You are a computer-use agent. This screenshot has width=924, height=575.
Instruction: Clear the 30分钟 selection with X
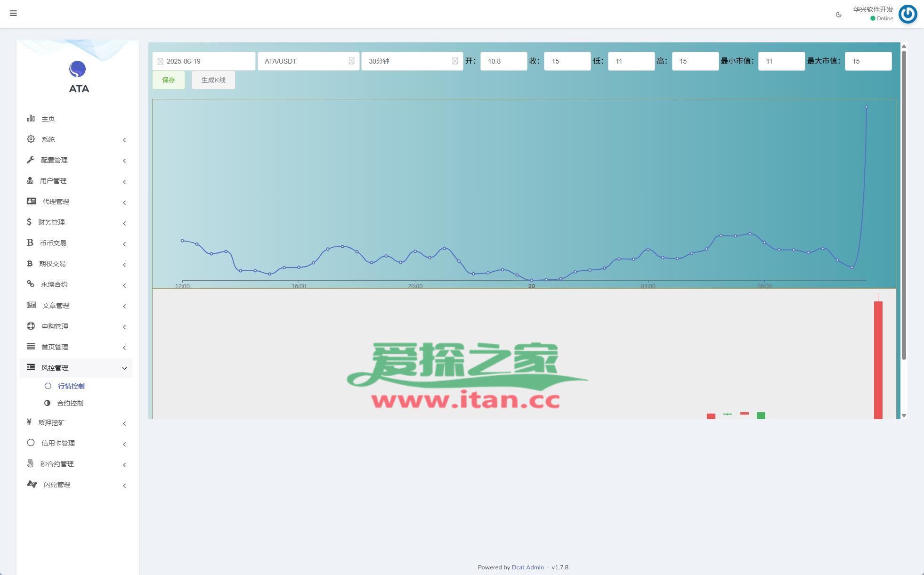455,61
